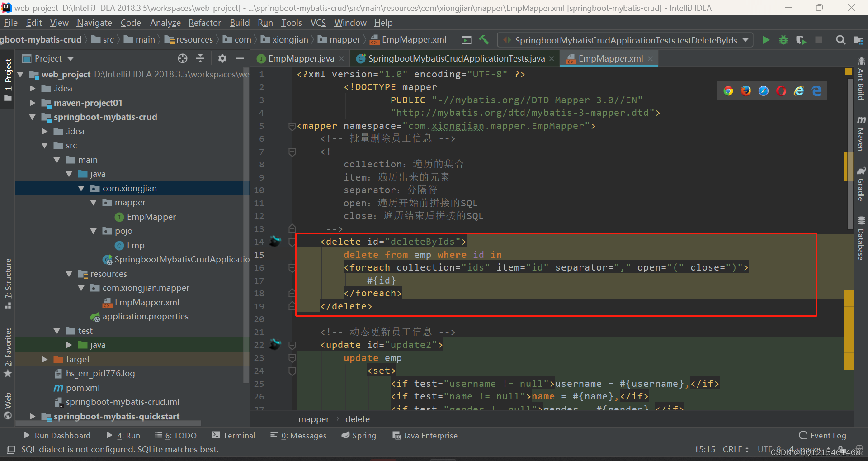Image resolution: width=868 pixels, height=461 pixels.
Task: Fold the delete tag at line 14
Action: pos(292,242)
